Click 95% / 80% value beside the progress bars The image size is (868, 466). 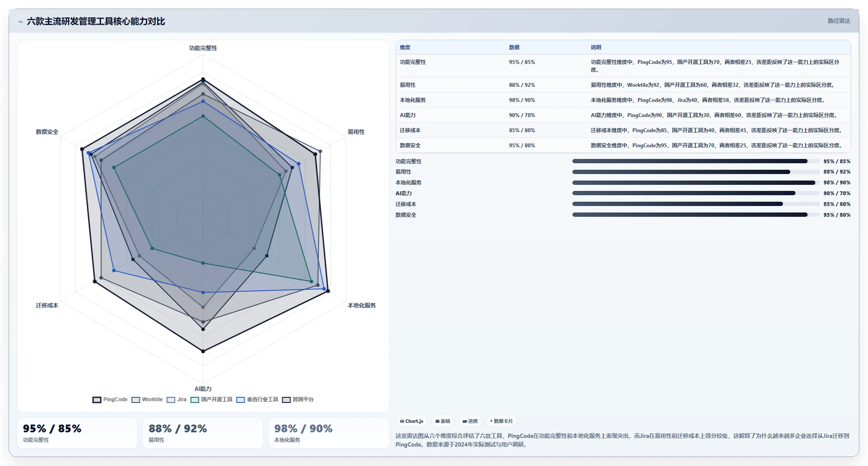(836, 215)
